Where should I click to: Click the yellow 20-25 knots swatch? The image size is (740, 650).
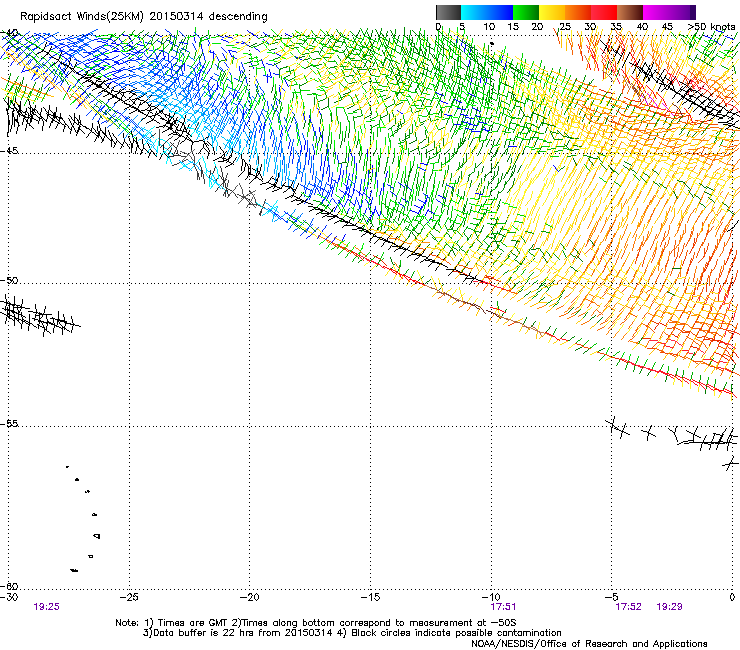(x=552, y=12)
